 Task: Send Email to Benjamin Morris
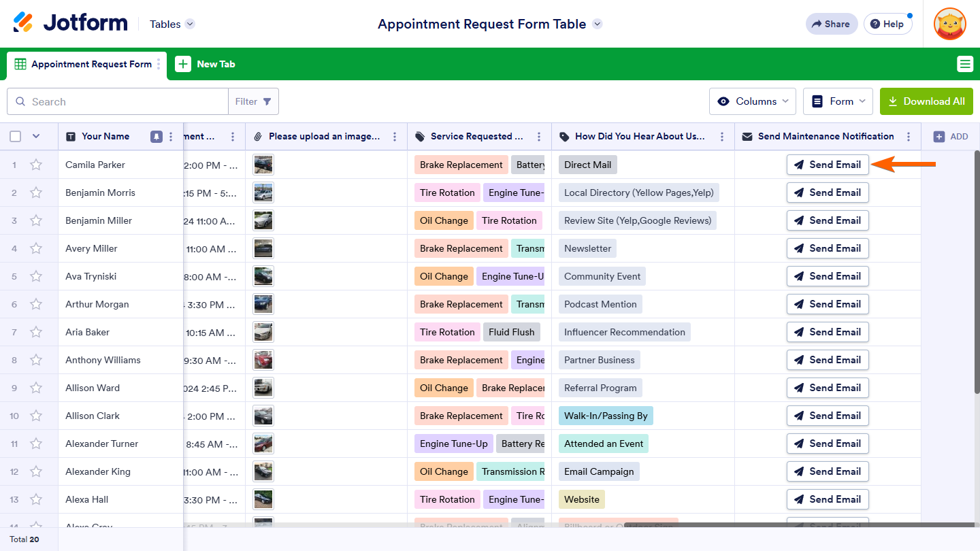pos(828,193)
